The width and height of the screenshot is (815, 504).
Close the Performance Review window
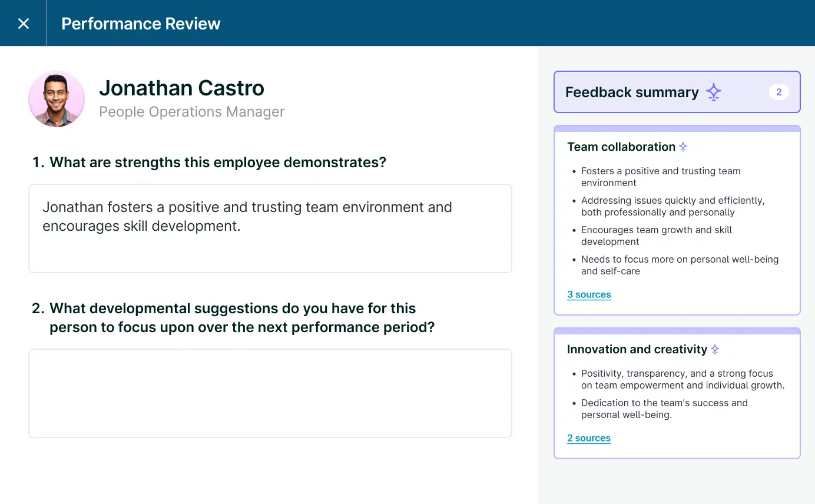pos(24,24)
